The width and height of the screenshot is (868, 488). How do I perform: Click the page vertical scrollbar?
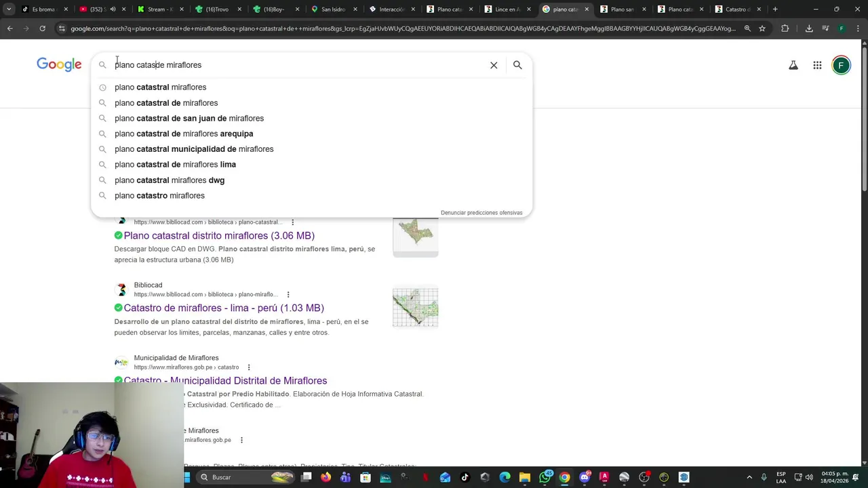point(864,119)
